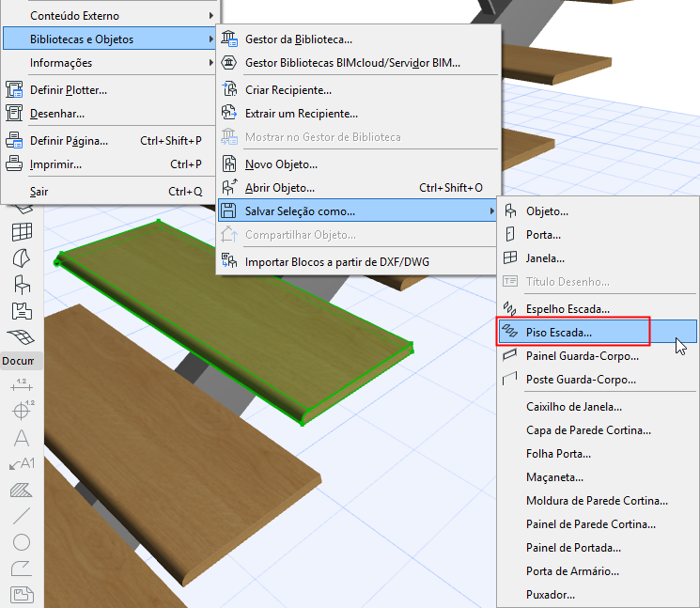
Task: Save selection as Painel Guarda-Corpo
Action: [598, 356]
